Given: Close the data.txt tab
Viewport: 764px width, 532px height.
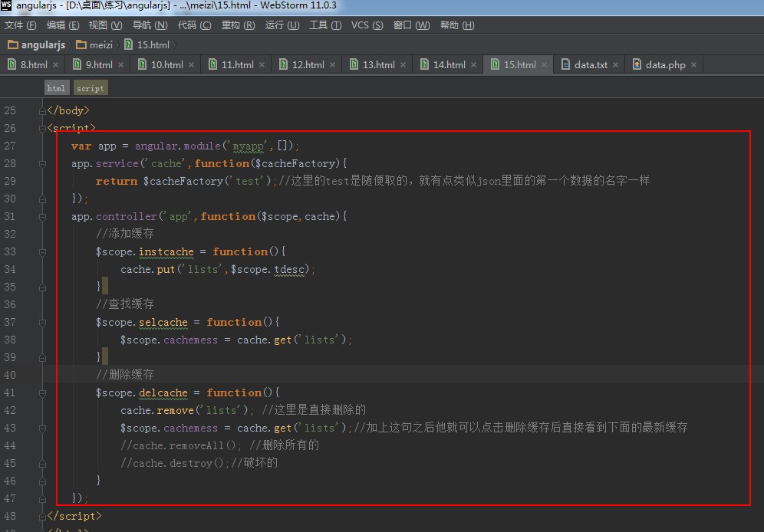Looking at the screenshot, I should pyautogui.click(x=616, y=64).
